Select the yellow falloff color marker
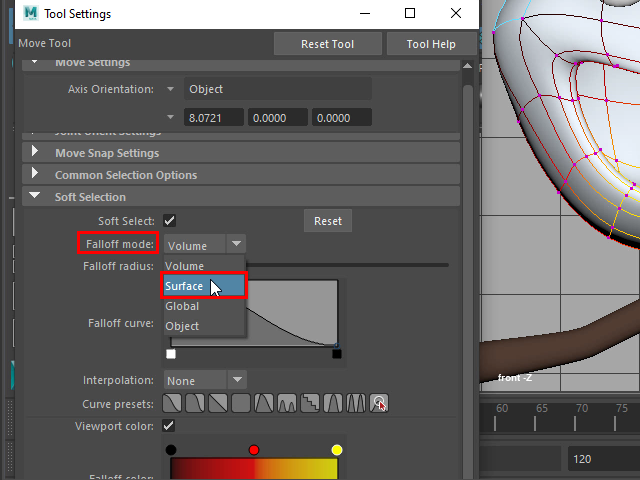The width and height of the screenshot is (640, 480). click(337, 450)
